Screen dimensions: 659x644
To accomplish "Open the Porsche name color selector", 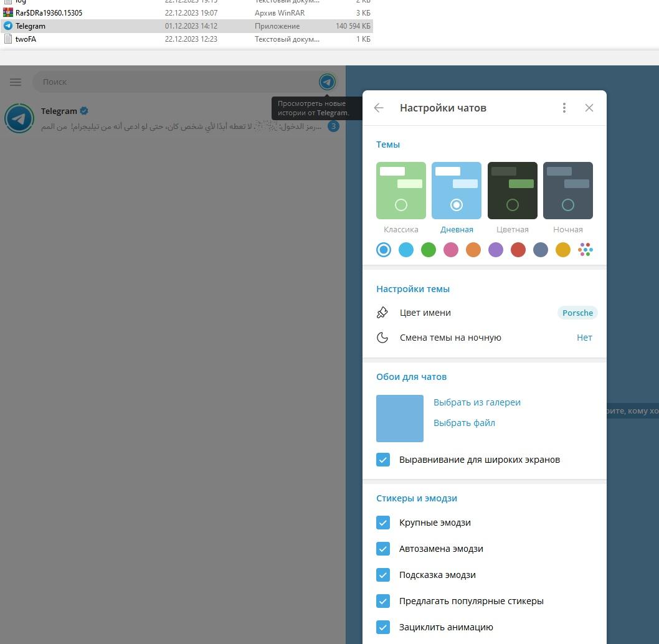I will [577, 313].
